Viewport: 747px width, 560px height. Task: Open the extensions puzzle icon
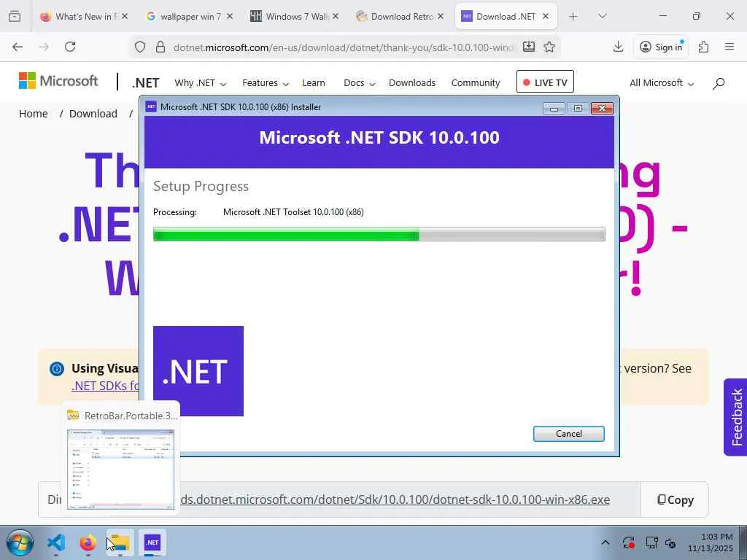[x=703, y=47]
